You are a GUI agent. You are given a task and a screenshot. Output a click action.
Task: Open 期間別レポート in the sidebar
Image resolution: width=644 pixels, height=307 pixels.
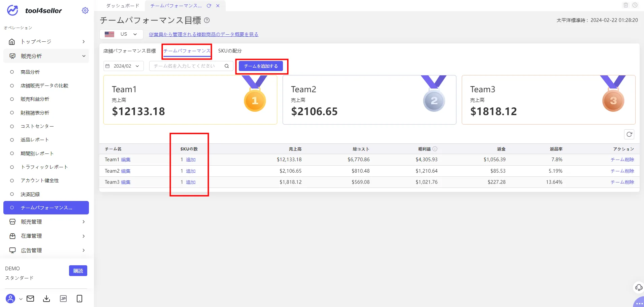pos(37,153)
